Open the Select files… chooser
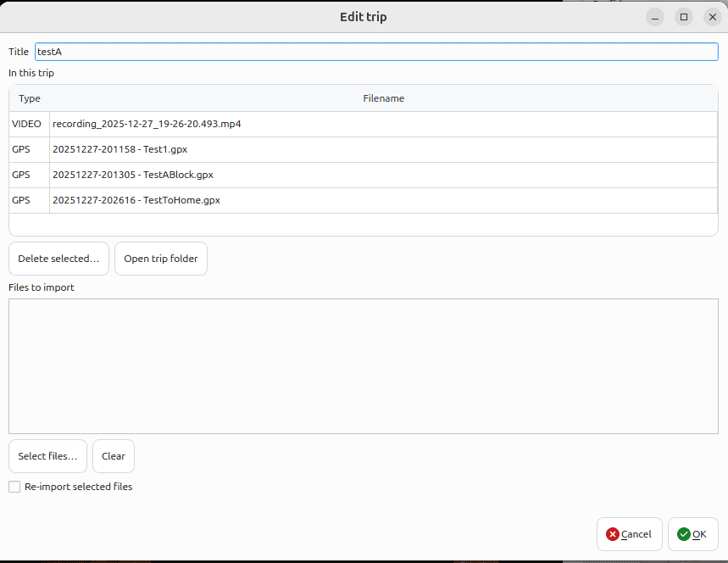728x563 pixels. 47,456
